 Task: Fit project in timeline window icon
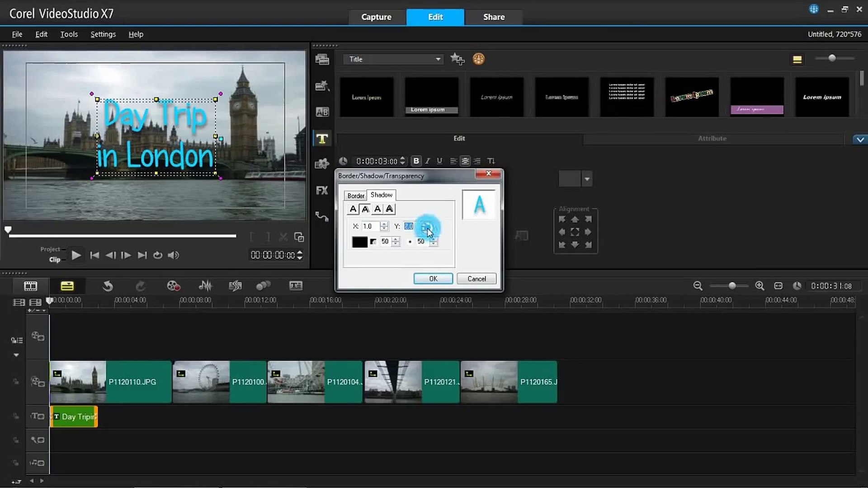coord(778,286)
